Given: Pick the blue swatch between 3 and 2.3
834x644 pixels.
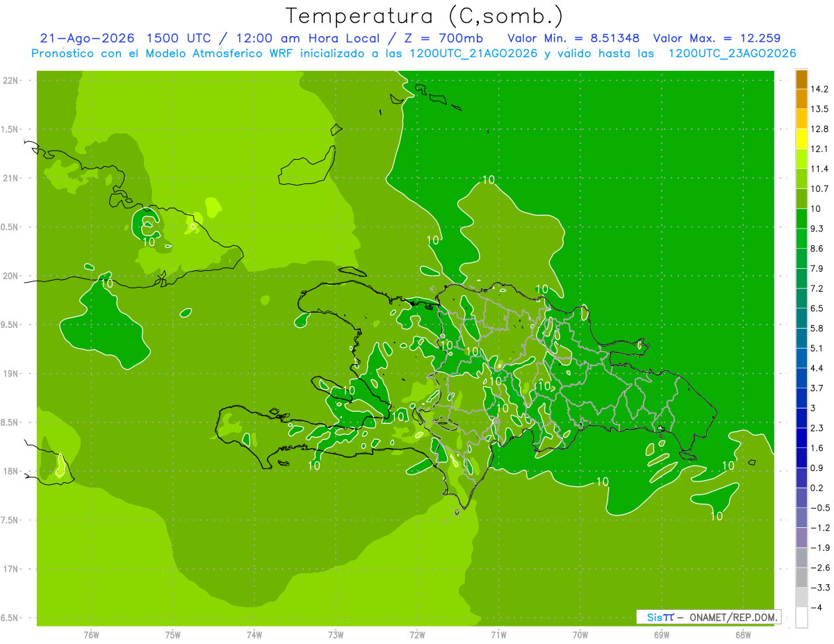Looking at the screenshot, I should [801, 418].
